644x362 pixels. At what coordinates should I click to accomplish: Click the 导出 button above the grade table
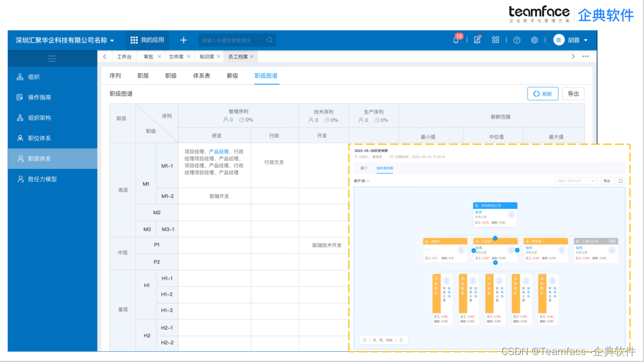point(573,94)
